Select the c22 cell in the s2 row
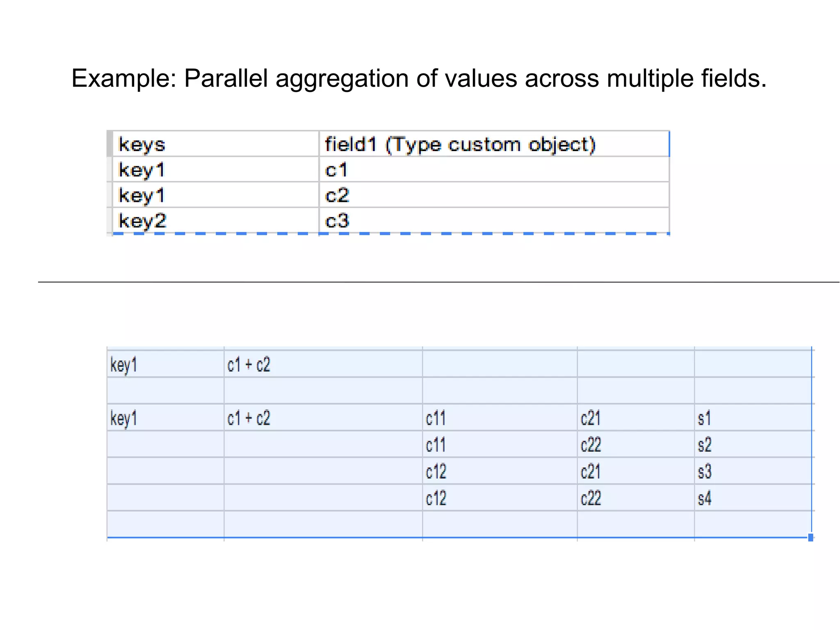Viewport: 840px width, 630px height. point(636,444)
